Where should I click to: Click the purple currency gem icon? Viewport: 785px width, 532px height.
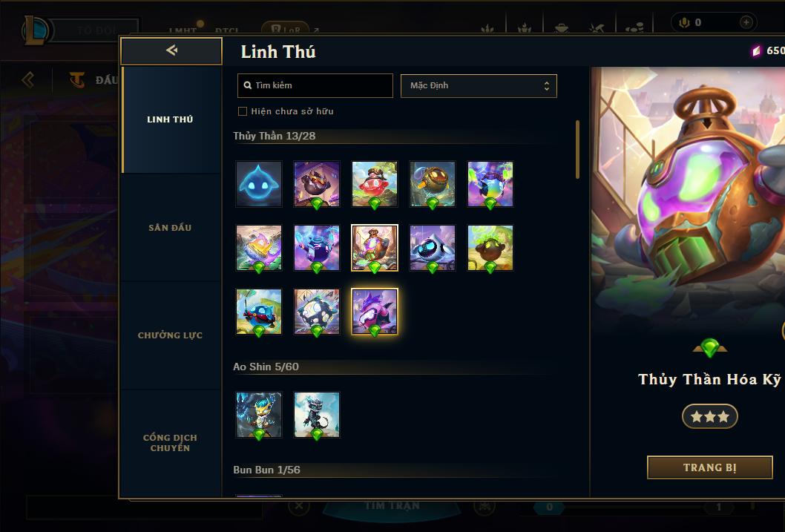coord(757,50)
